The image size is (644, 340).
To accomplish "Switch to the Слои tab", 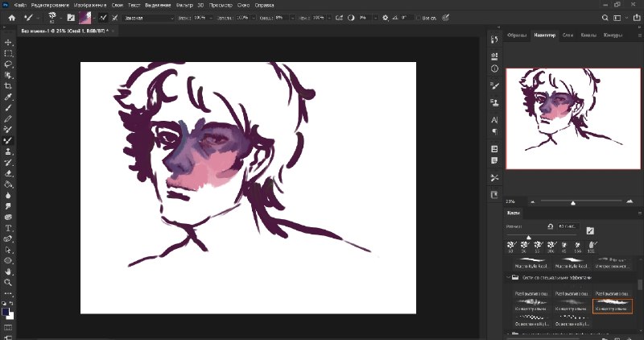I will coord(568,35).
